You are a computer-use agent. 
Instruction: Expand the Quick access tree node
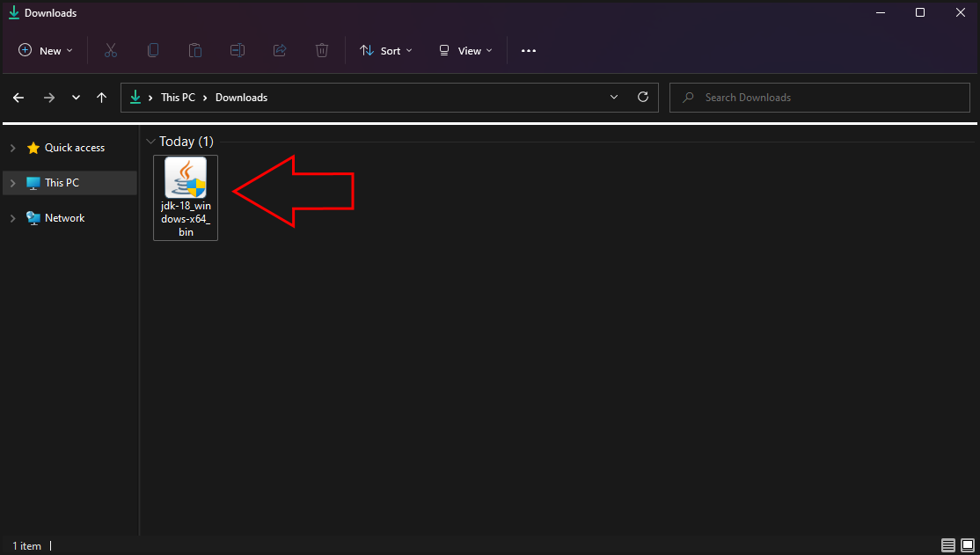click(13, 148)
